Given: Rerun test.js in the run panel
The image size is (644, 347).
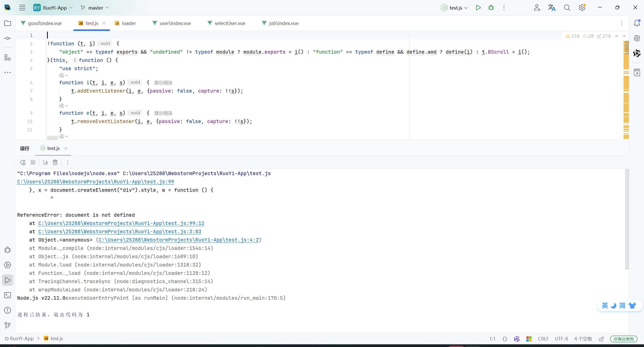Looking at the screenshot, I should (23, 162).
